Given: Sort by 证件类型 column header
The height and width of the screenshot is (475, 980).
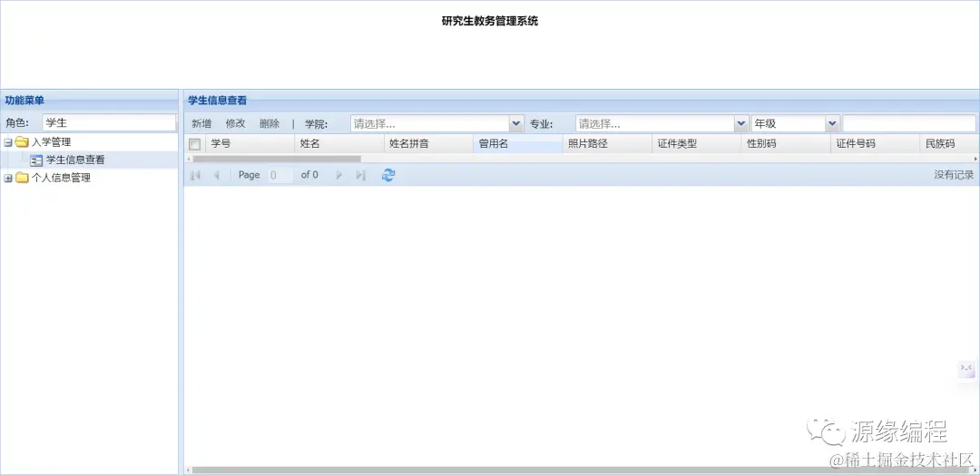Looking at the screenshot, I should coord(697,143).
